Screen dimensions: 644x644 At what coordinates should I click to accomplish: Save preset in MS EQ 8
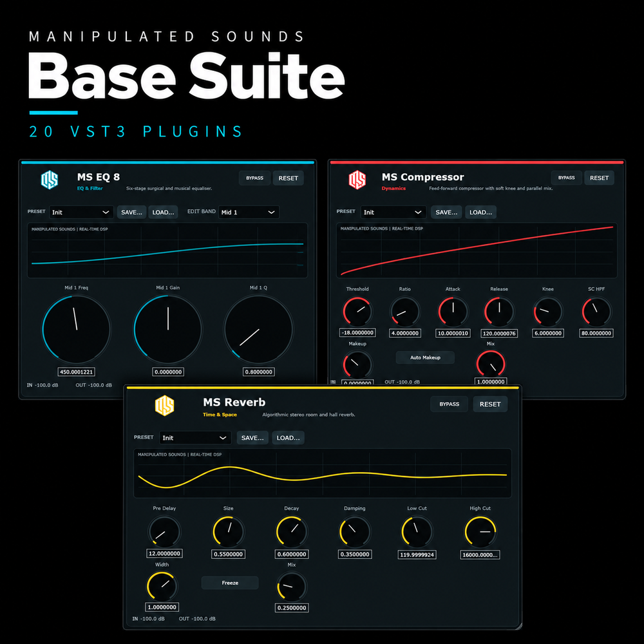click(x=131, y=212)
